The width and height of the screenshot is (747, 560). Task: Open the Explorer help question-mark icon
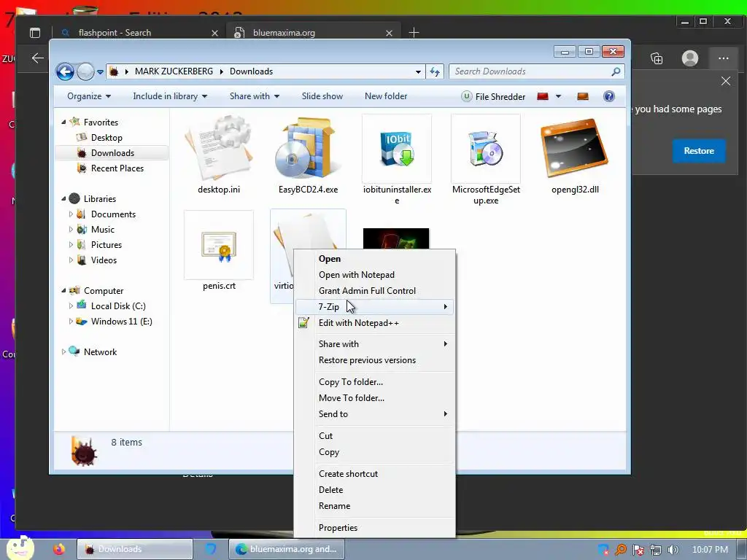[609, 96]
